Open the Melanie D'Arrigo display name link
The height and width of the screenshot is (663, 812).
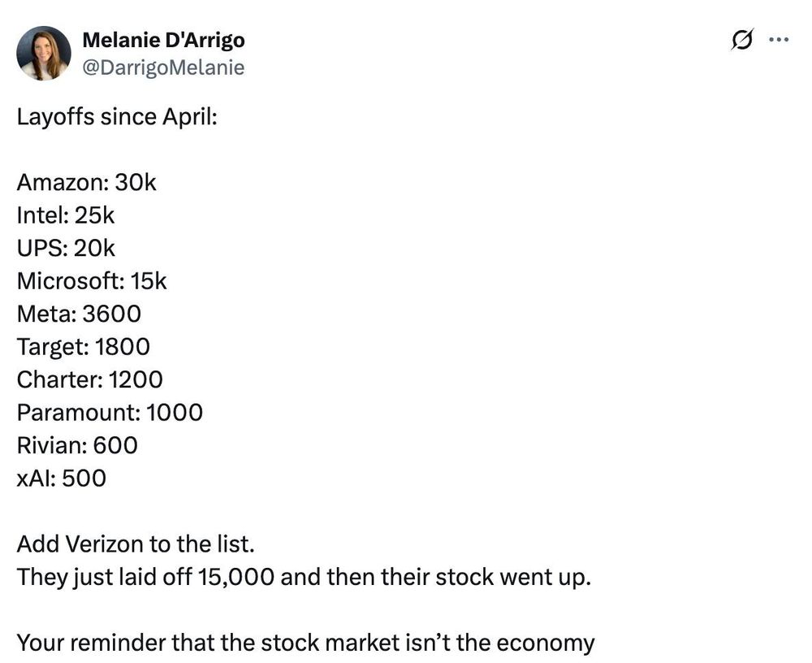coord(163,40)
